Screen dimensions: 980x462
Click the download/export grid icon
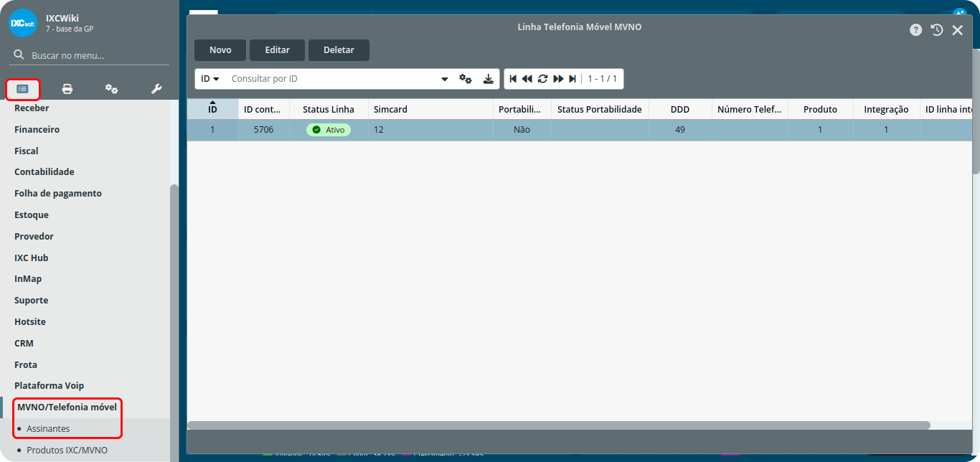tap(488, 79)
